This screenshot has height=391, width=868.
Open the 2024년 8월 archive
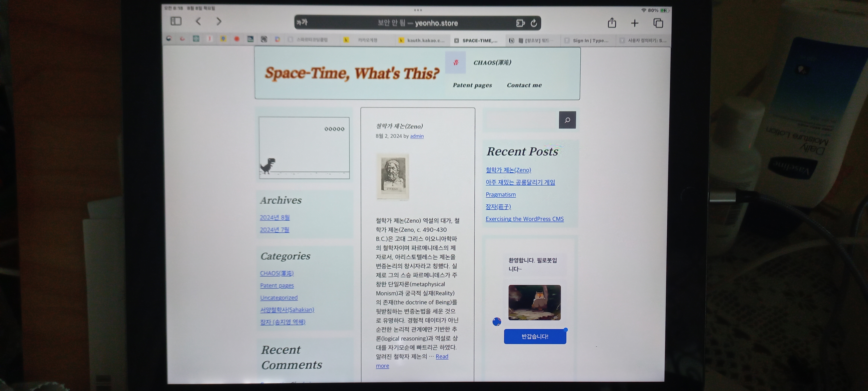coord(275,217)
